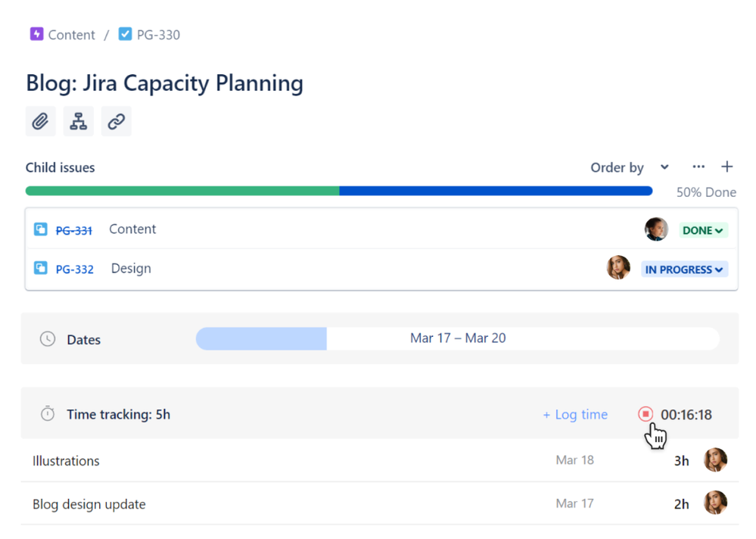
Task: Open the Content project breadcrumb icon
Action: (x=36, y=34)
